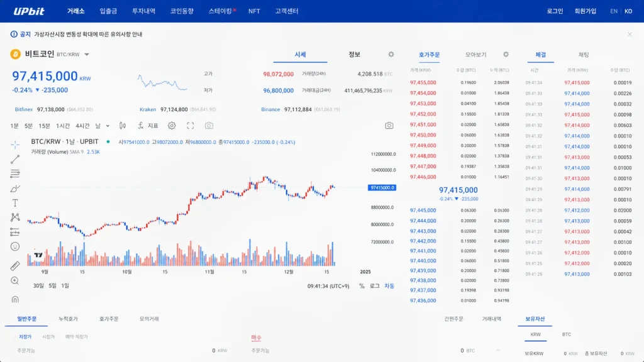Open the emoji icons tool
Viewport: 644px width, 362px height.
15,246
